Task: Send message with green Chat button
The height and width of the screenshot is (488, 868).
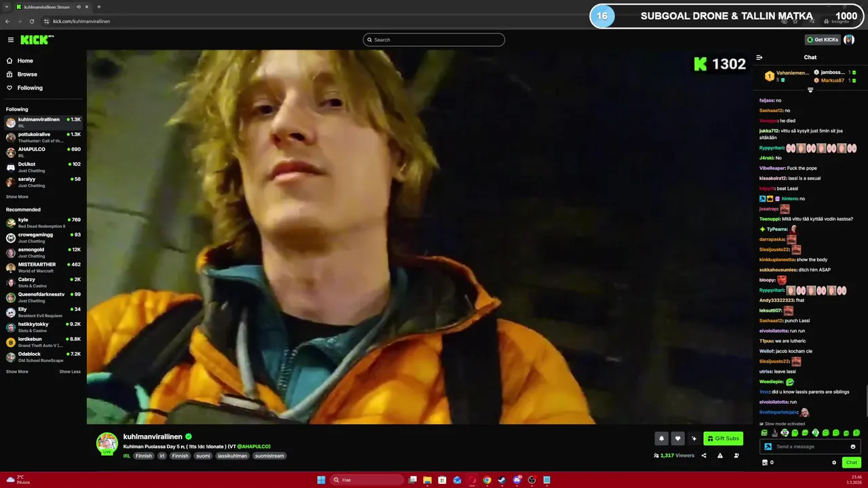Action: [852, 463]
